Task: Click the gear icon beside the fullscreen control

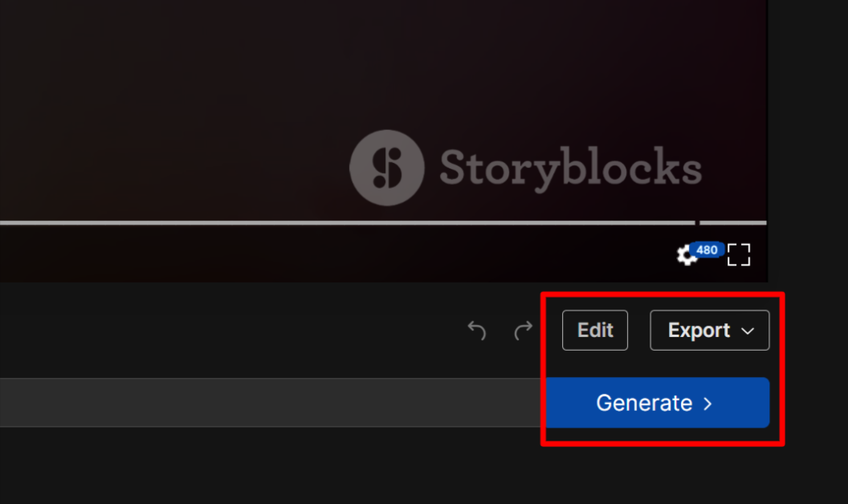Action: [x=688, y=254]
